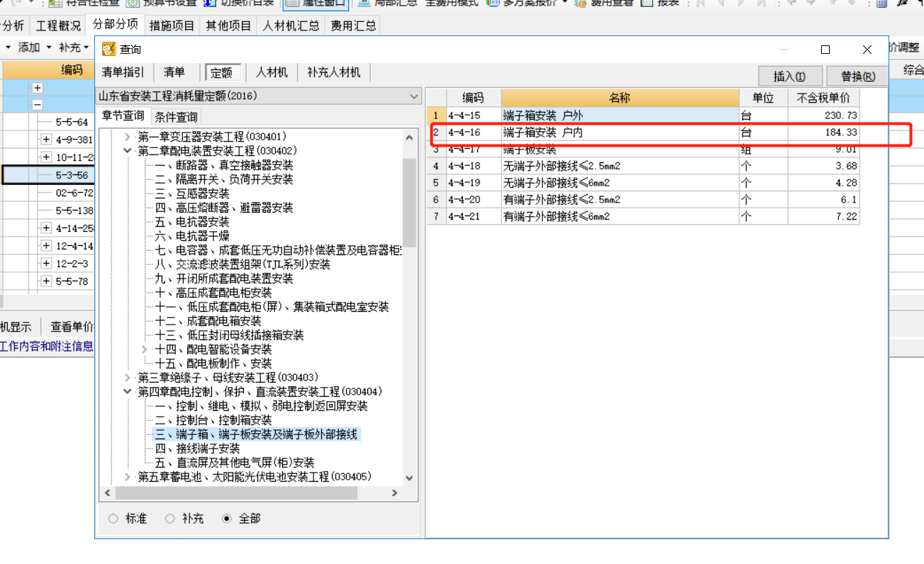Select 四、接线端子安装 tree item

(198, 449)
